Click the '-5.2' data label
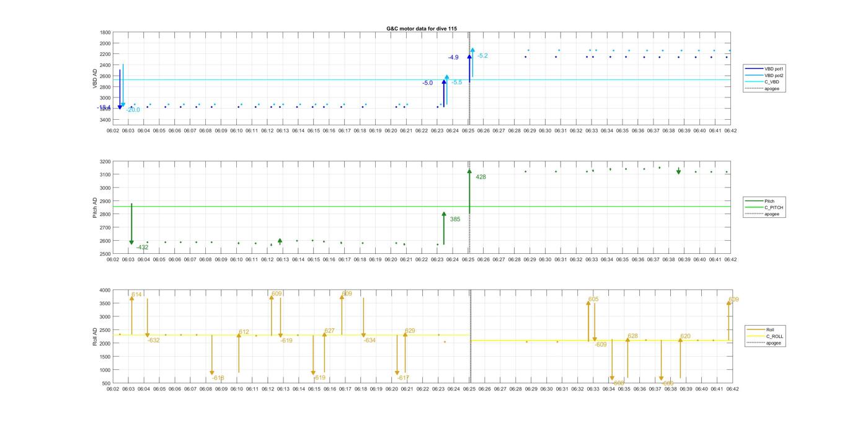The width and height of the screenshot is (868, 430). tap(482, 56)
